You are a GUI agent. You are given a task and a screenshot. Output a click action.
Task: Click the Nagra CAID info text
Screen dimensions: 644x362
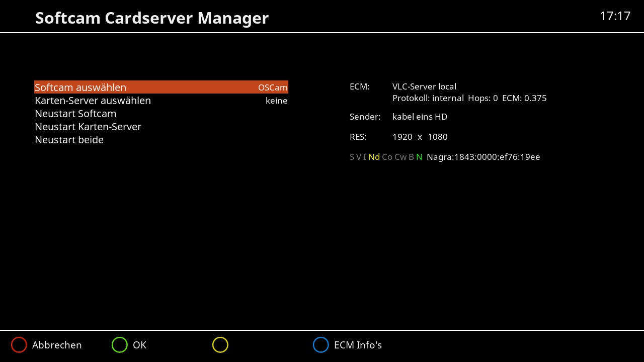483,157
